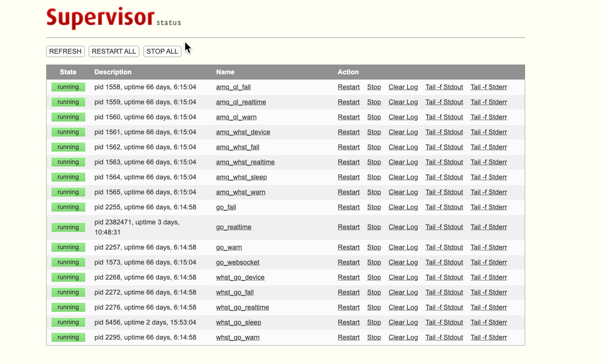Click running status badge of whst_go_warn
Viewport: 604px width, 364px height.
click(68, 337)
